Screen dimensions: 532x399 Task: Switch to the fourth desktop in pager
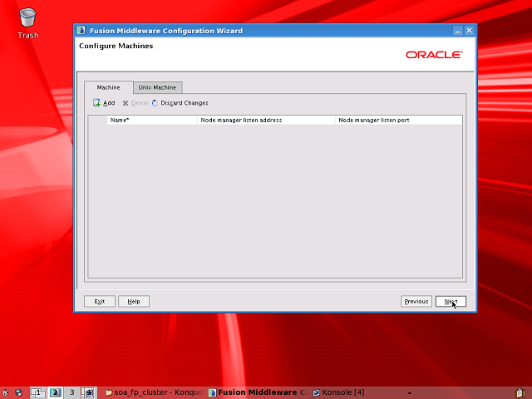coord(89,392)
